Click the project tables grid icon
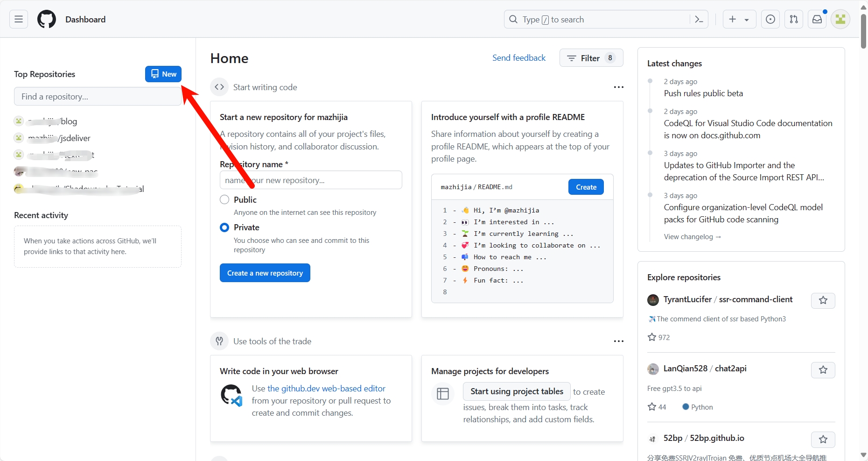Viewport: 868px width, 461px height. pyautogui.click(x=443, y=394)
